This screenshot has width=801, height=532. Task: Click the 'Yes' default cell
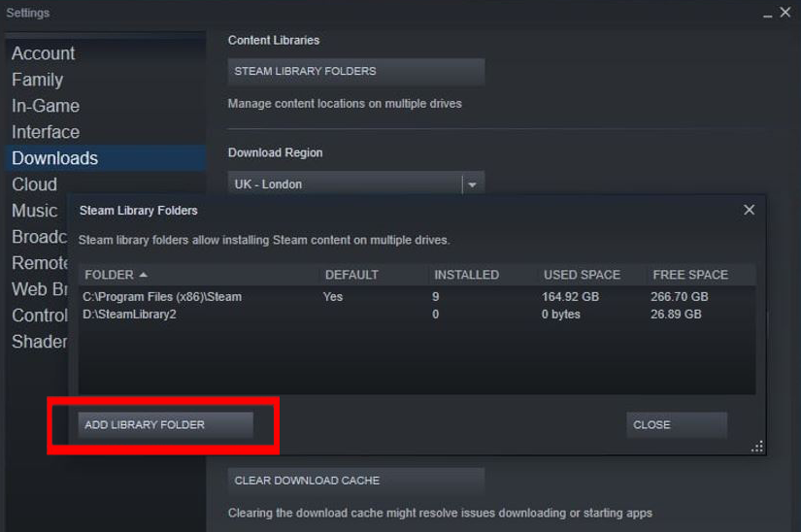[x=333, y=297]
